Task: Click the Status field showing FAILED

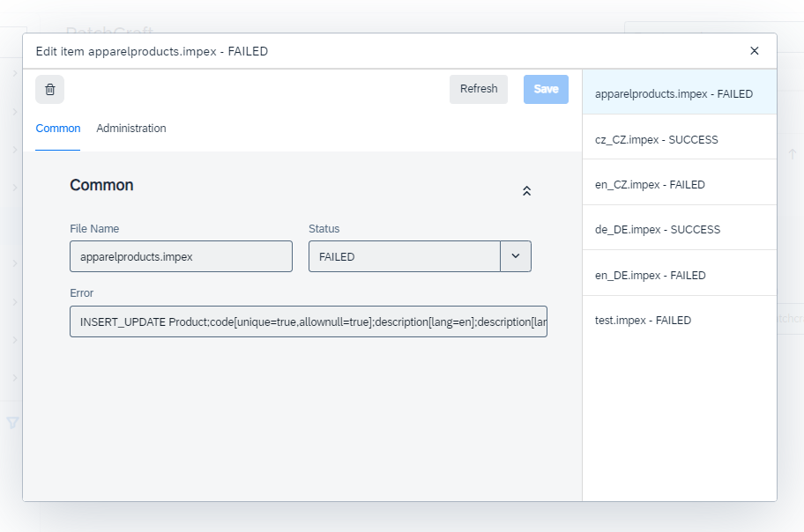Action: coord(405,256)
